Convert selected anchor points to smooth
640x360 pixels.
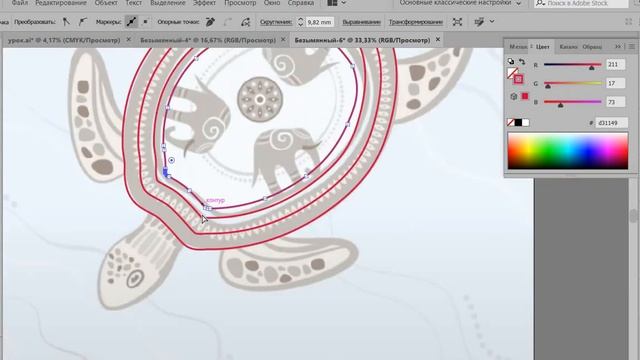point(83,22)
